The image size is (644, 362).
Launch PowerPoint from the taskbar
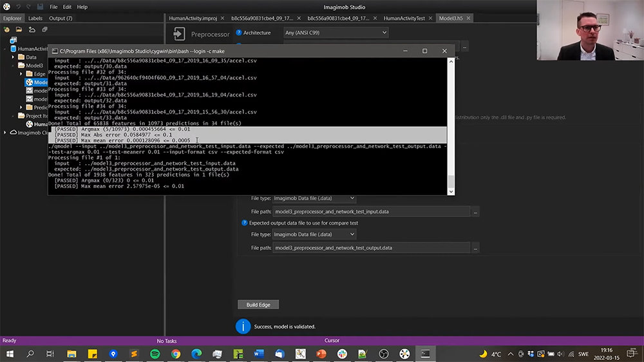coord(321,354)
